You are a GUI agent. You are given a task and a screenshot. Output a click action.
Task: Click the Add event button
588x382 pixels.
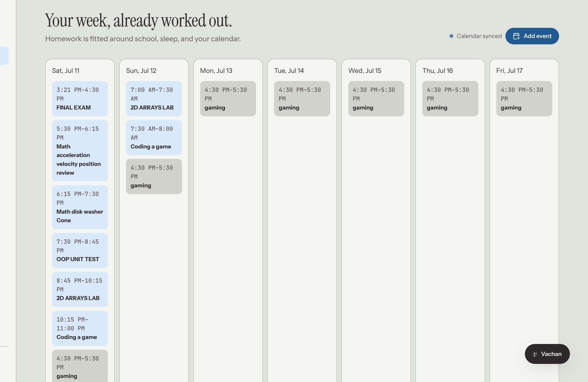(532, 36)
